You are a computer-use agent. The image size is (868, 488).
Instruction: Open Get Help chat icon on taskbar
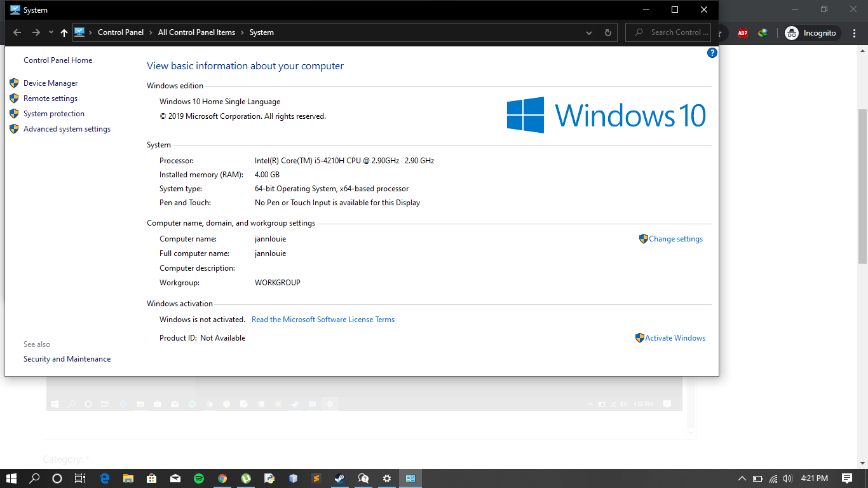(x=363, y=478)
